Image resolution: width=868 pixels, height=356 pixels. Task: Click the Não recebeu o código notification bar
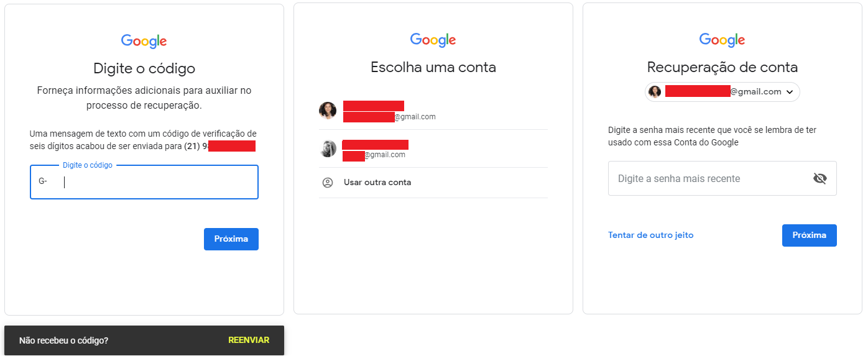point(144,340)
